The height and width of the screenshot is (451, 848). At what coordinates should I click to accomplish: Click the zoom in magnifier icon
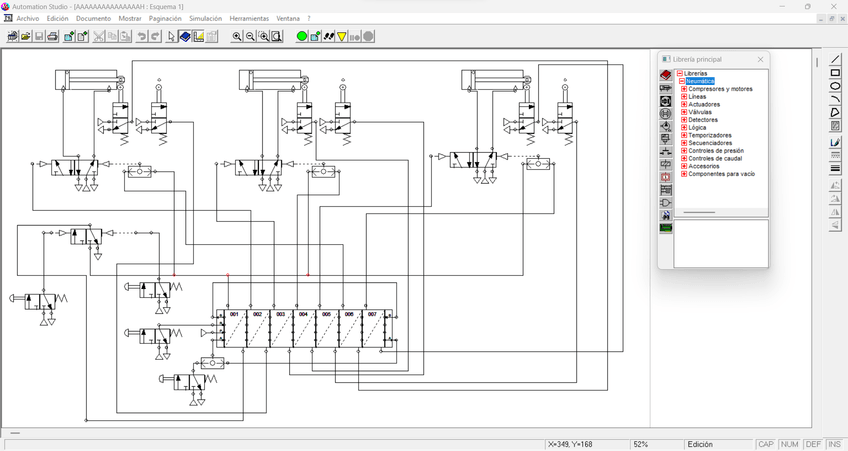coord(237,37)
